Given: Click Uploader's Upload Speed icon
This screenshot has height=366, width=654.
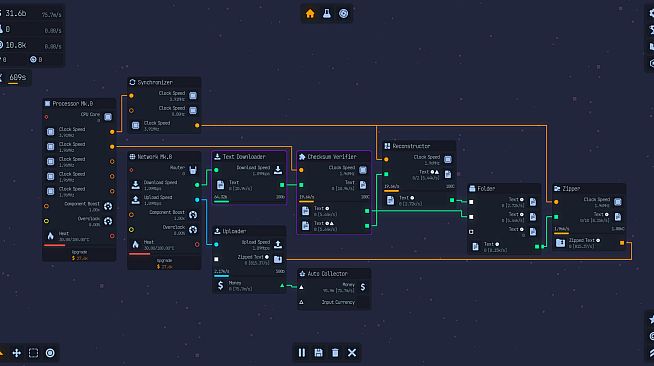Looking at the screenshot, I should [278, 244].
